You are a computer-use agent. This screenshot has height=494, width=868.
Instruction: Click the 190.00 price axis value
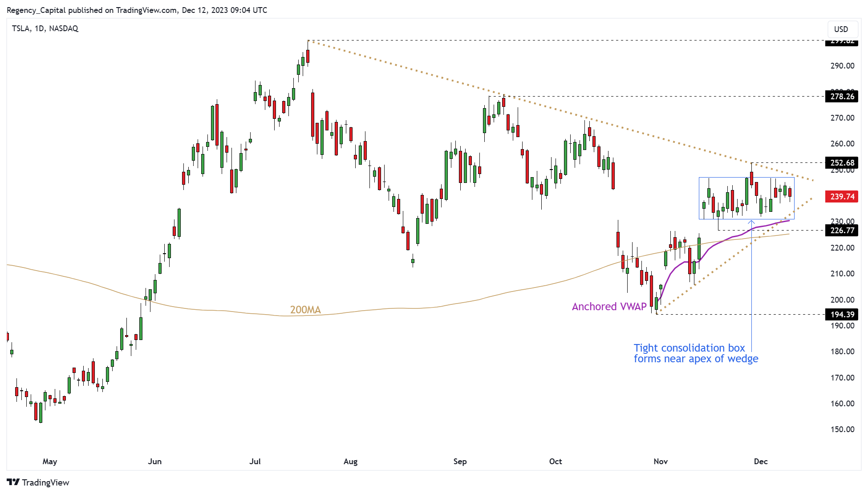pyautogui.click(x=842, y=326)
